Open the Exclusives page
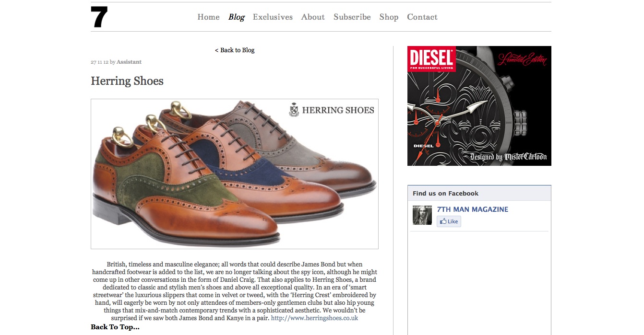 tap(273, 17)
